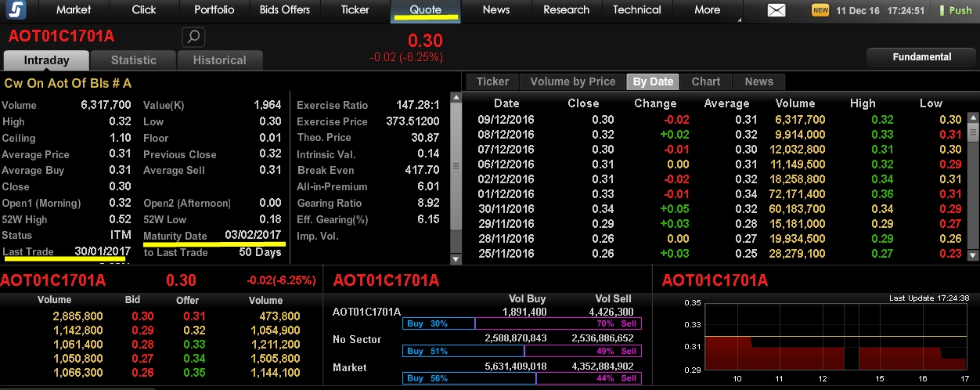
Task: Open the Portfolio menu
Action: point(214,10)
